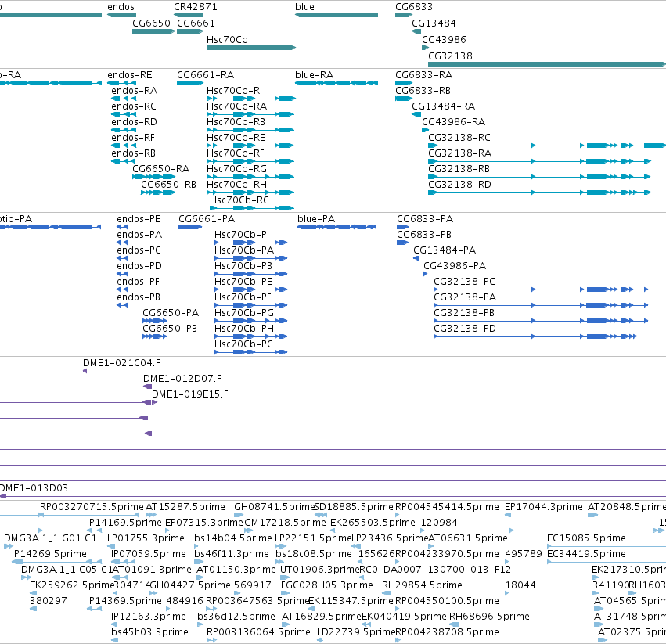Image resolution: width=666 pixels, height=644 pixels.
Task: Select EST EK265503.5prime
Action: click(373, 523)
